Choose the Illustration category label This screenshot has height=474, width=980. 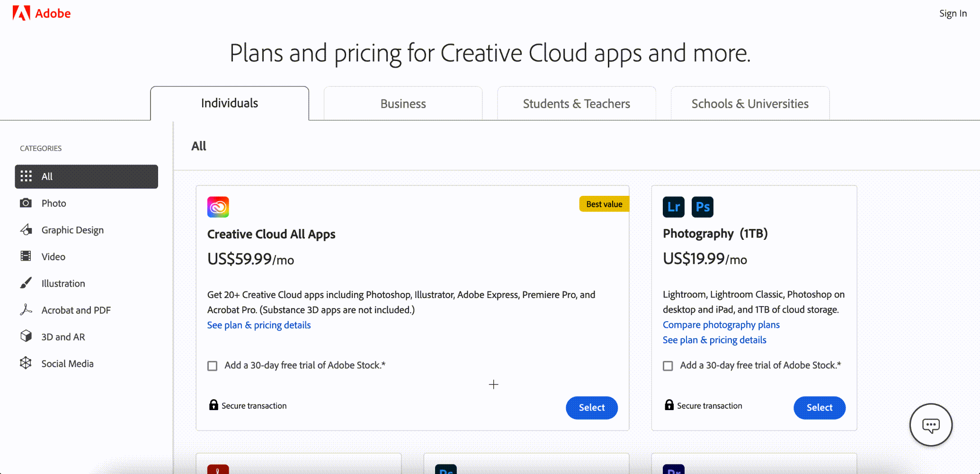[x=63, y=283]
